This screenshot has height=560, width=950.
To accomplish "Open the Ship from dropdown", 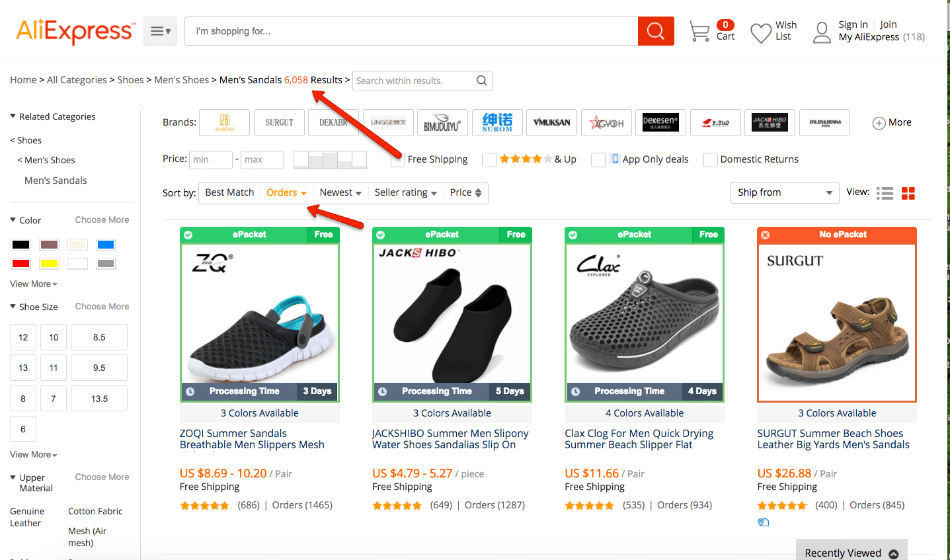I will tap(785, 192).
